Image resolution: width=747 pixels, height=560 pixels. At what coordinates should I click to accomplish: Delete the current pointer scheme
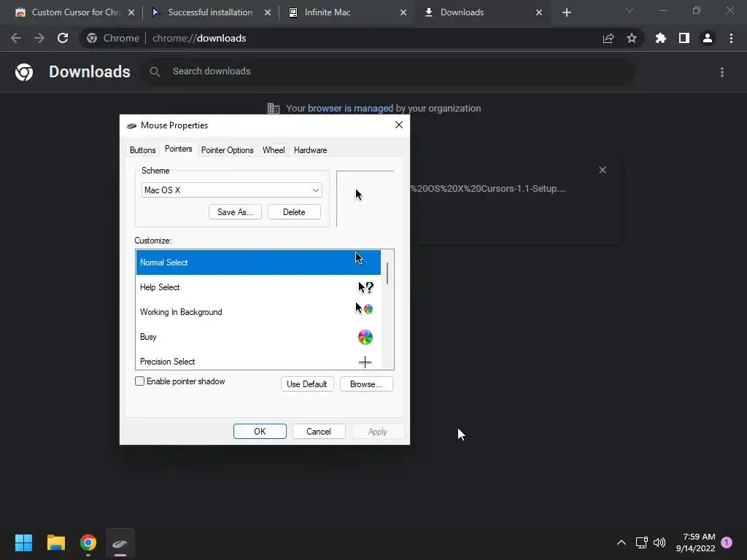click(294, 212)
